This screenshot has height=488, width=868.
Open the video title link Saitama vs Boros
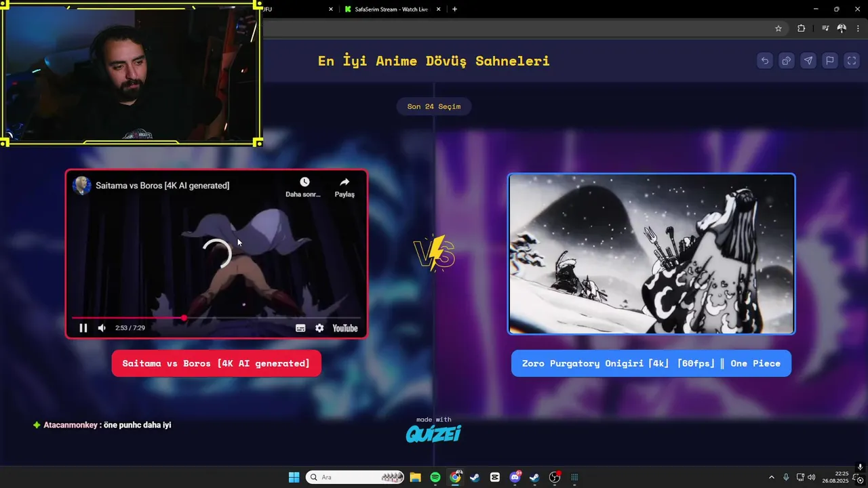coord(162,186)
